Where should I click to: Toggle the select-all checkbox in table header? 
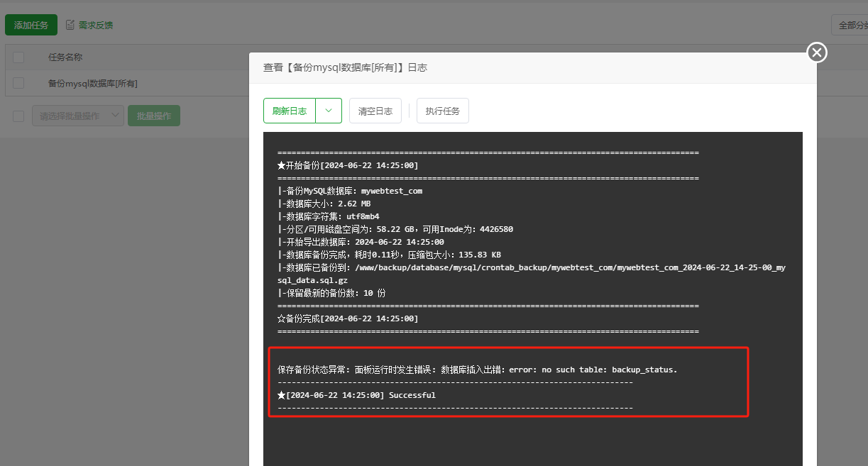coord(18,57)
